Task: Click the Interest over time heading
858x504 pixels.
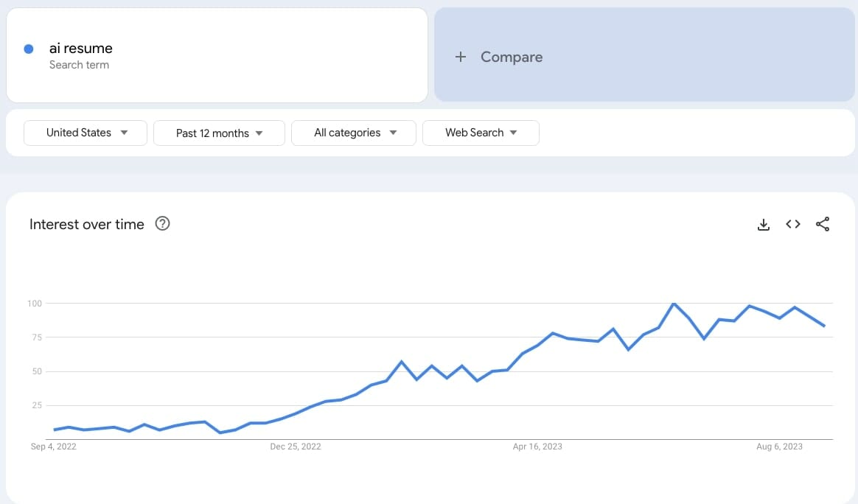Action: (87, 225)
